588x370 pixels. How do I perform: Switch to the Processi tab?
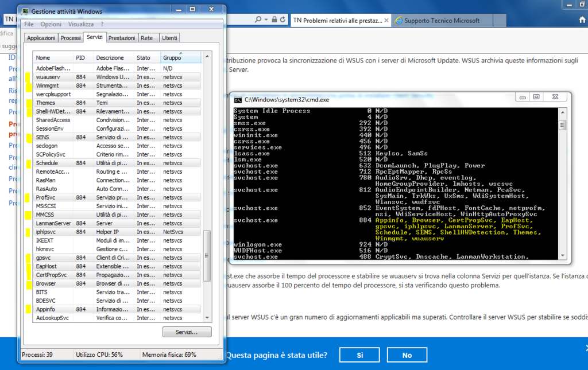coord(71,38)
